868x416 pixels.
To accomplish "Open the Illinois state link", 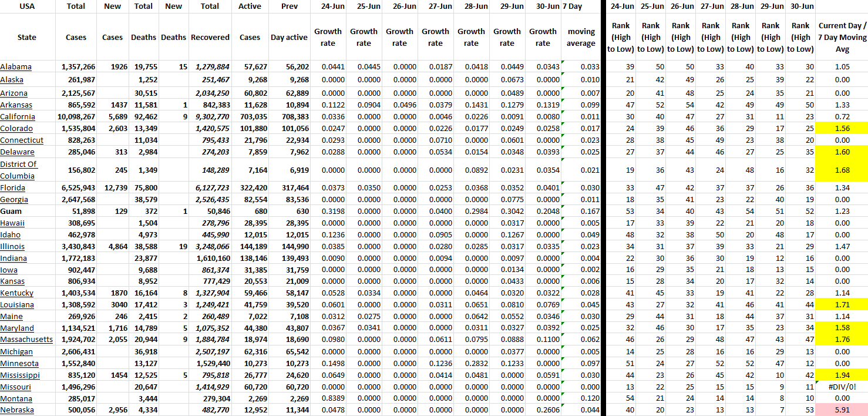I will coord(12,246).
